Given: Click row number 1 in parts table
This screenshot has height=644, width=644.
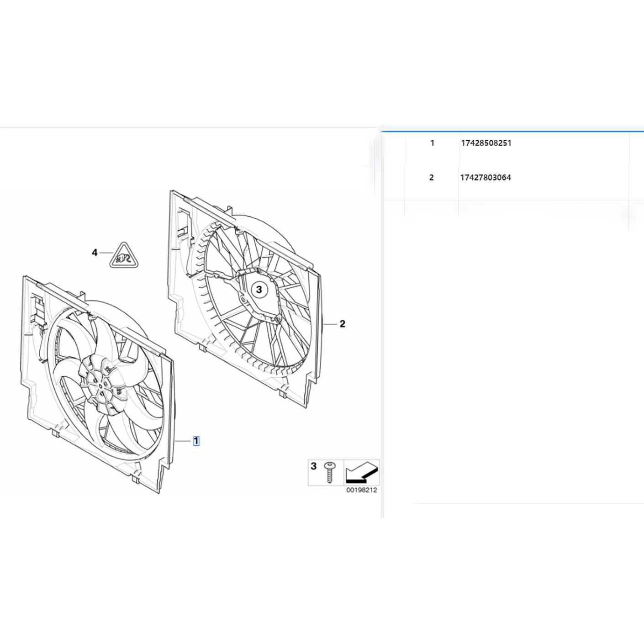Looking at the screenshot, I should pos(432,143).
